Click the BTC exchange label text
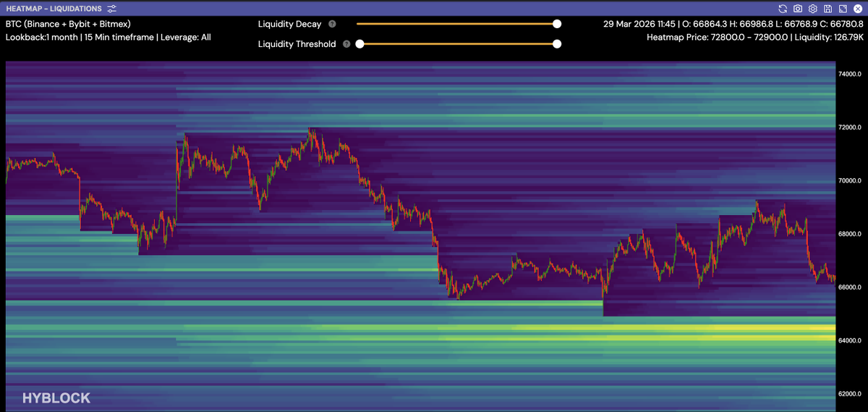The height and width of the screenshot is (412, 868). pos(68,24)
